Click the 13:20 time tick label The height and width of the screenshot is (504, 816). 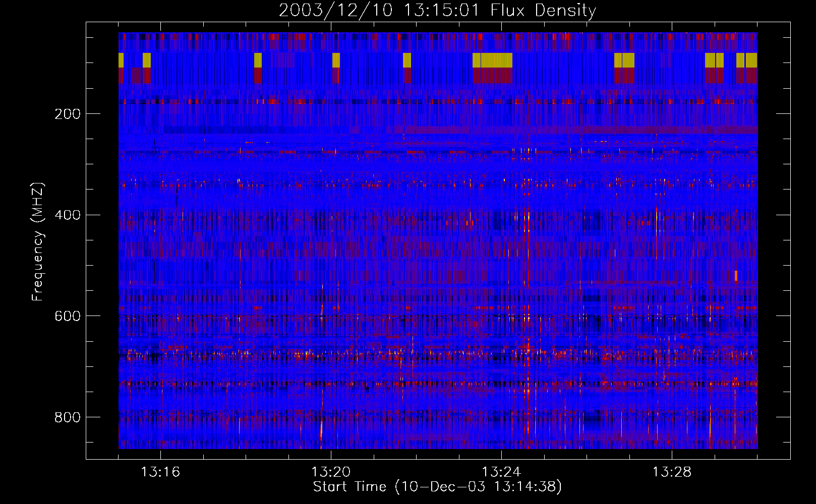(331, 472)
